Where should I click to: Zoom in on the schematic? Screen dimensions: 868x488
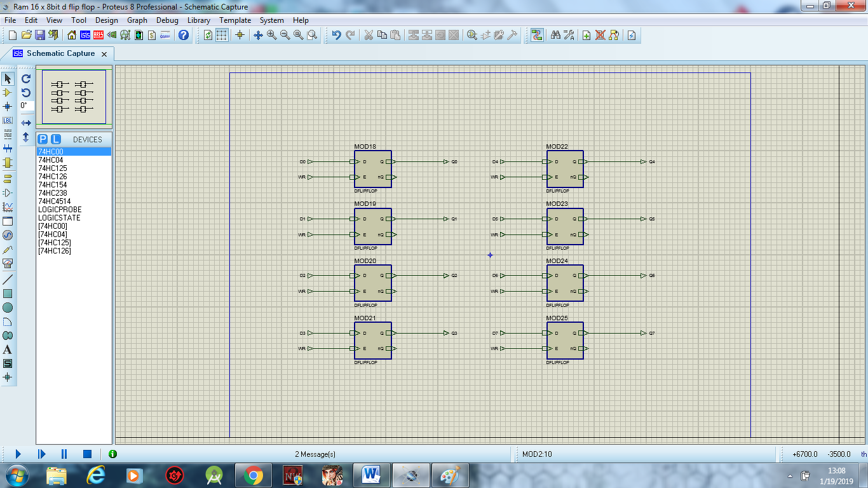[271, 35]
